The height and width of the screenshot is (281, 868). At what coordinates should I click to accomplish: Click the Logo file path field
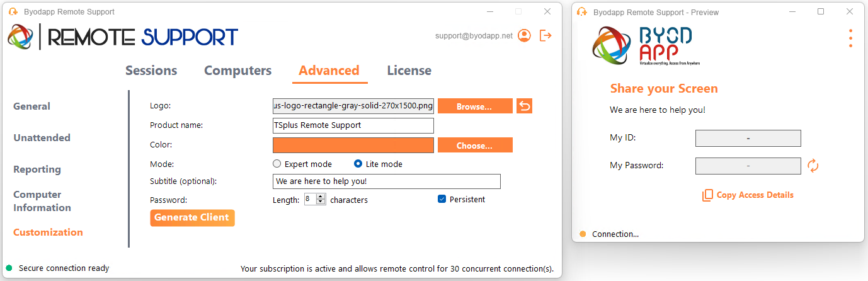pos(353,106)
